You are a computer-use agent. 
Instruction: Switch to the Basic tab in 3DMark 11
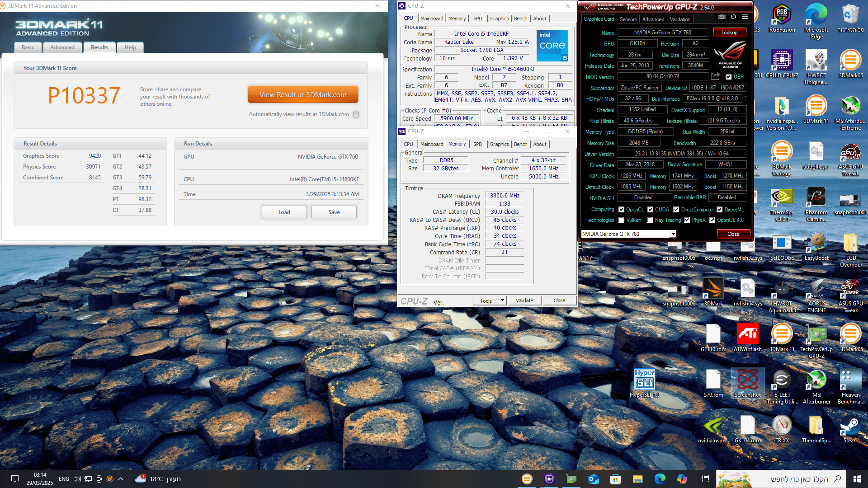(28, 47)
